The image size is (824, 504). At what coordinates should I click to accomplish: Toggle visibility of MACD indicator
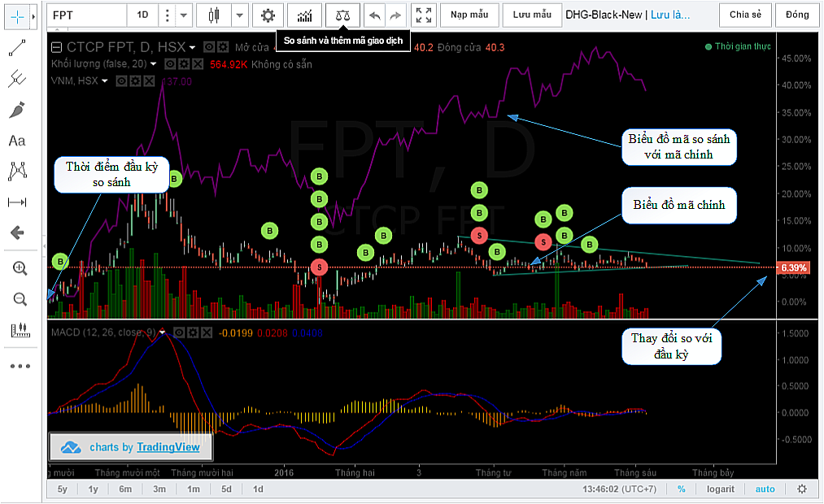[179, 332]
